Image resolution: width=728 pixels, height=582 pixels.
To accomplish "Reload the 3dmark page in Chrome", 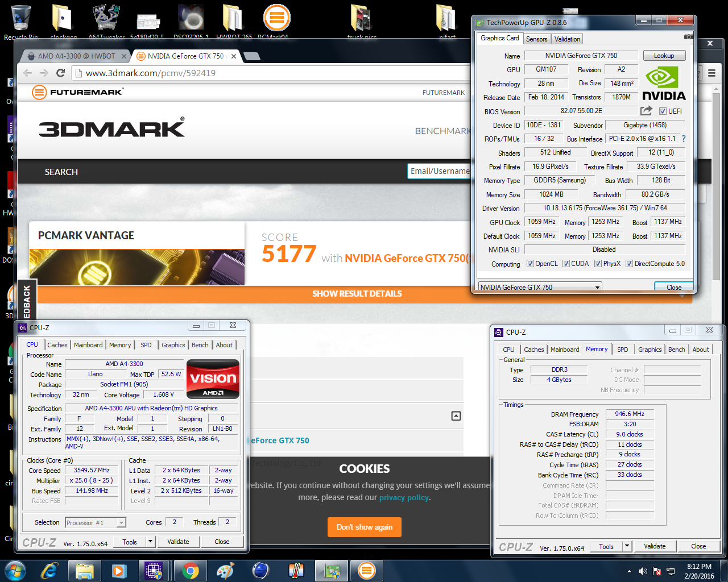I will [60, 73].
